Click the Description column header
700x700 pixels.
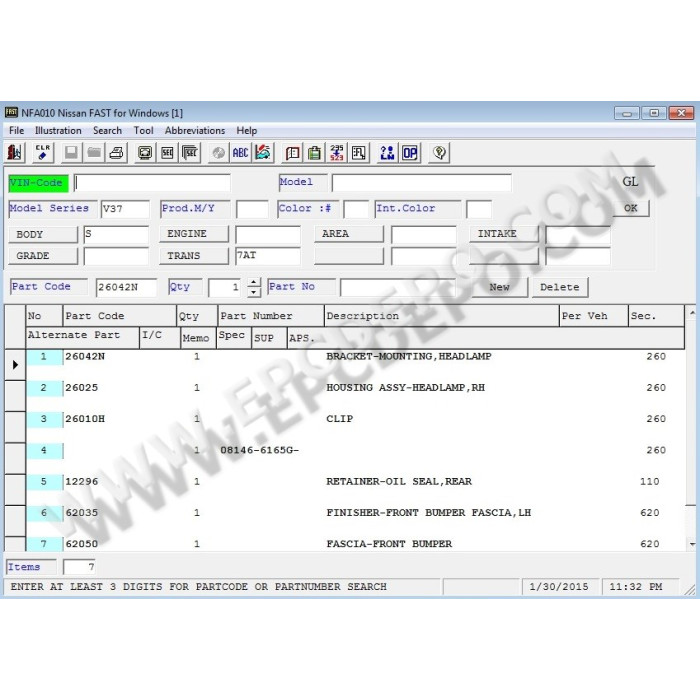442,316
